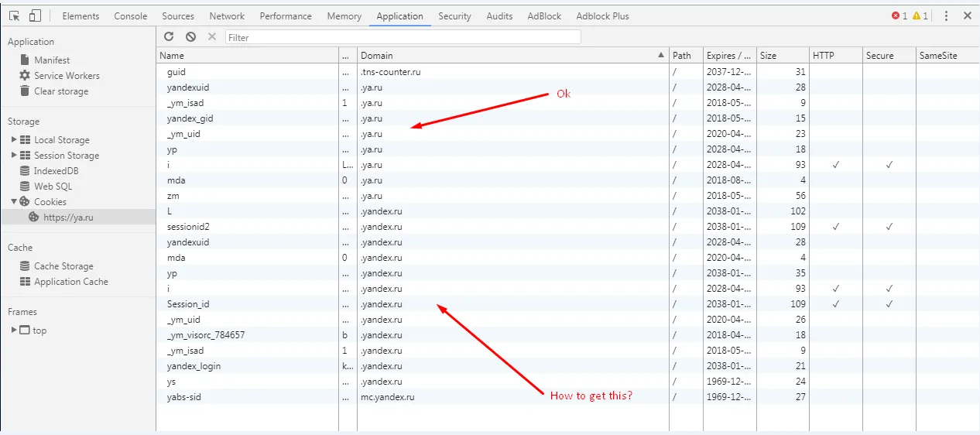Screen dimensions: 980x435
Task: Open the Application tab
Action: point(399,15)
